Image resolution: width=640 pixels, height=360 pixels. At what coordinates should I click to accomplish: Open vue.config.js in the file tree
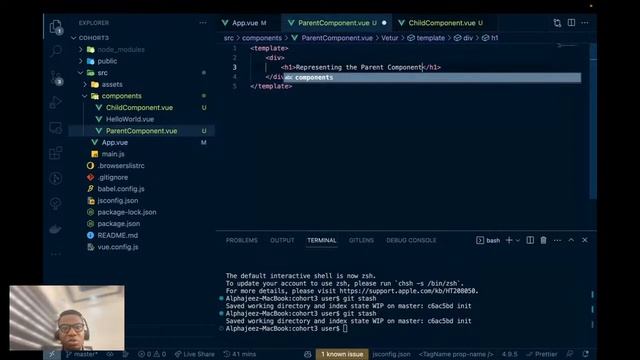tap(118, 247)
